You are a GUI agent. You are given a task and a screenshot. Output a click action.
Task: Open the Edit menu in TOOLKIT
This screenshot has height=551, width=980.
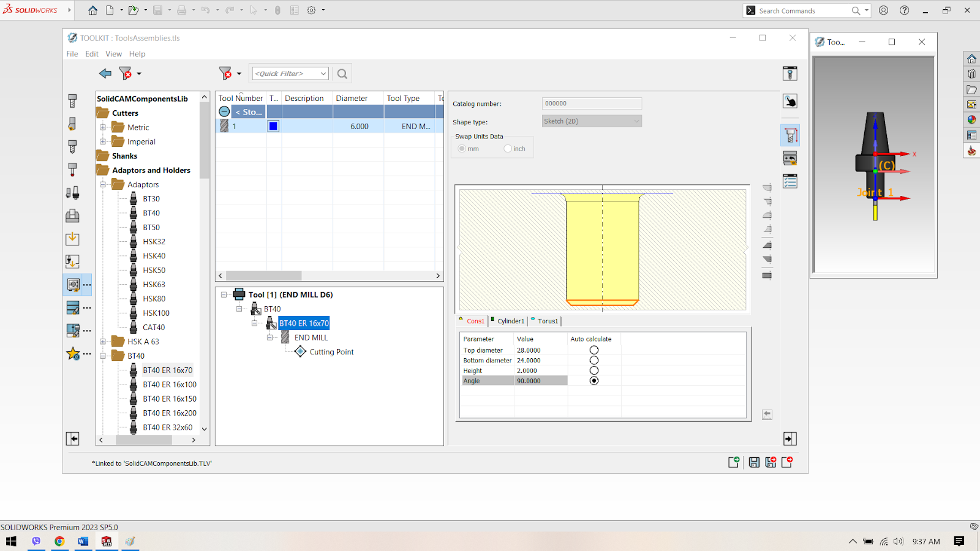[x=92, y=54]
